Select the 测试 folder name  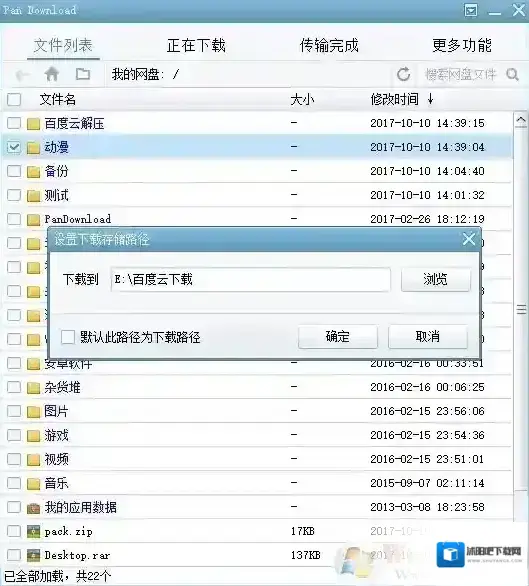coord(56,195)
